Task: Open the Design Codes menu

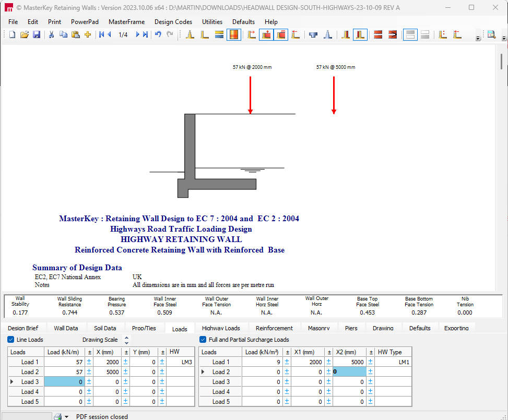Action: pos(173,22)
